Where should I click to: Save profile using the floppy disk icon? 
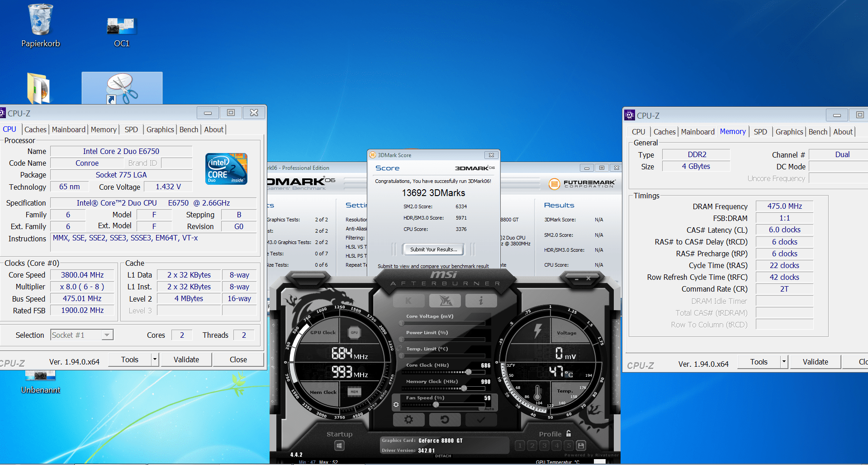click(581, 446)
